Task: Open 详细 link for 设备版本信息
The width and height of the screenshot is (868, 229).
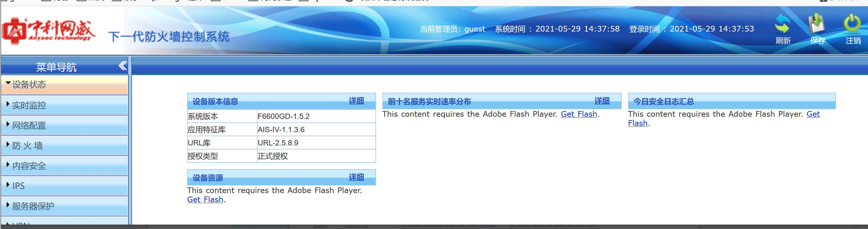Action: 356,101
